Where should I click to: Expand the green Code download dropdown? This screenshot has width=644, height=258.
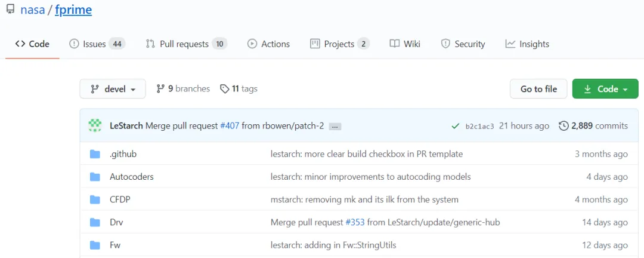point(605,89)
